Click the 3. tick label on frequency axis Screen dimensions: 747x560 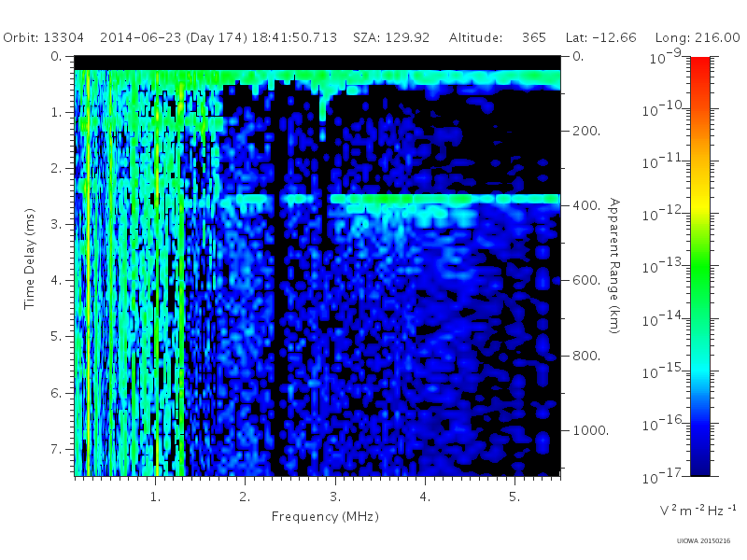[335, 497]
